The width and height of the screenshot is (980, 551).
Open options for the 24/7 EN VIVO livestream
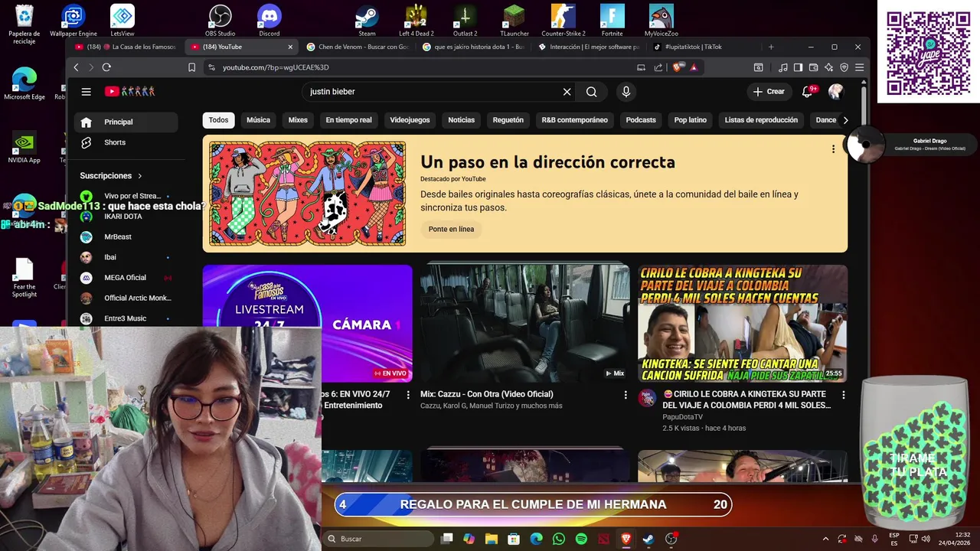[x=407, y=395]
